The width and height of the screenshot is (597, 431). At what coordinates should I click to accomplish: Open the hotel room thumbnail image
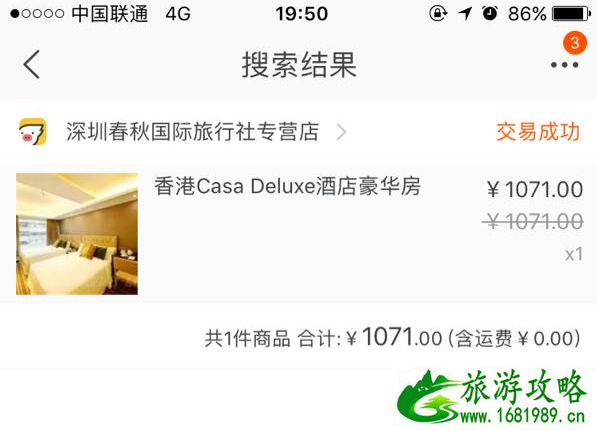[x=77, y=234]
